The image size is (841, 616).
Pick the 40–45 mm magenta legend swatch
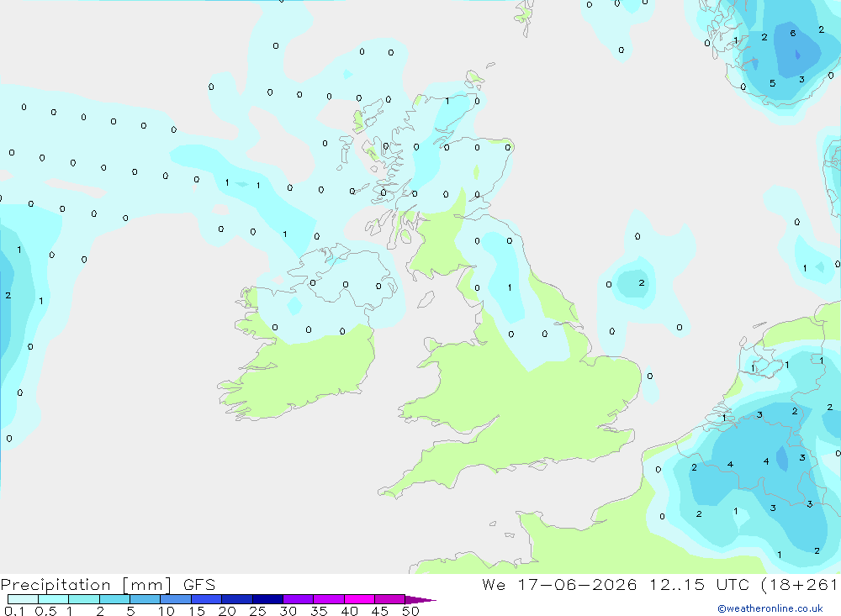[359, 599]
